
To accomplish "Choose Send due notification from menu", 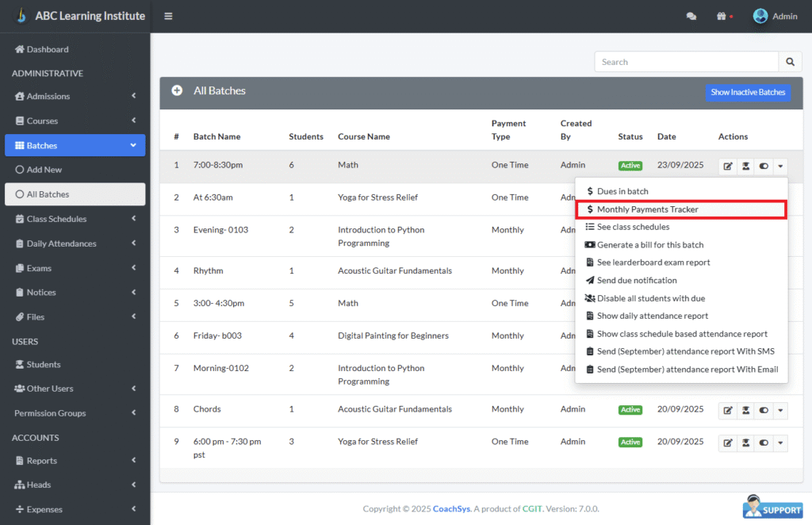I will pos(636,281).
